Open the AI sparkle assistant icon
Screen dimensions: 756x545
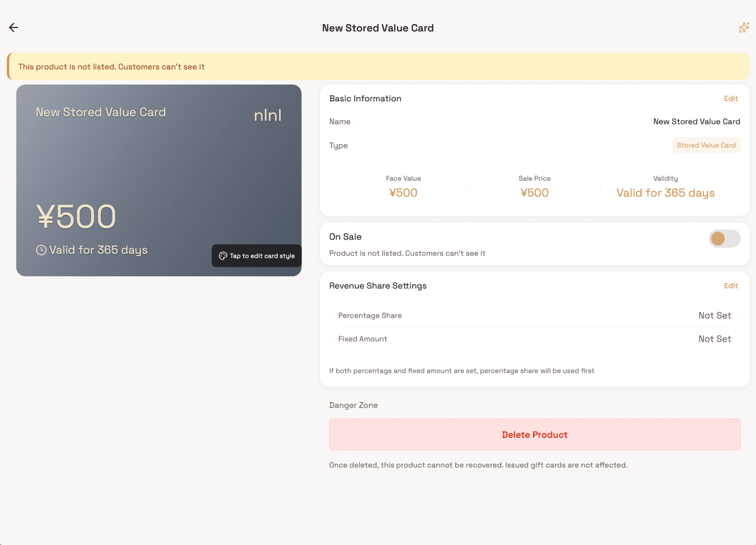coord(743,27)
